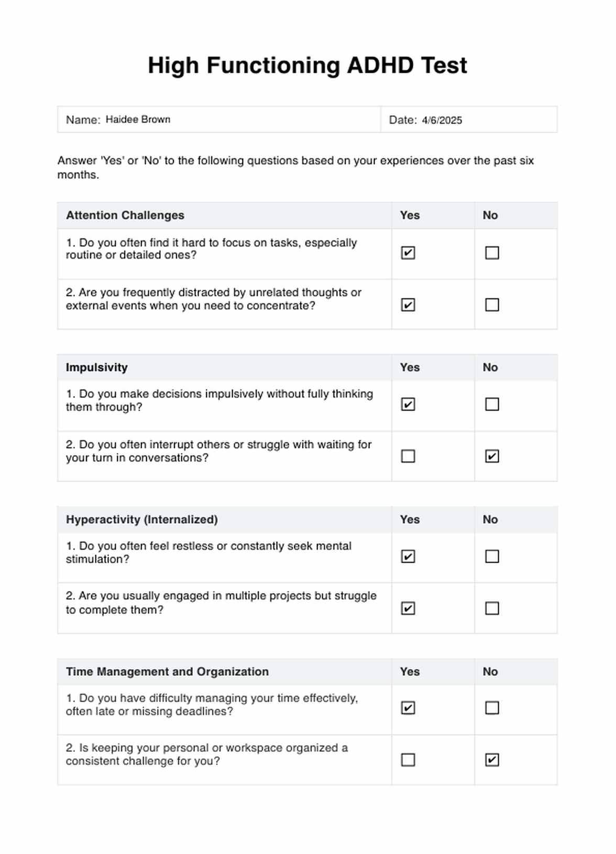Check Yes for interrupting others question
This screenshot has width=616, height=854.
[408, 456]
